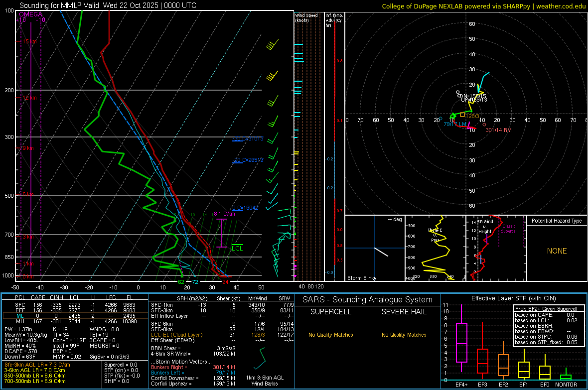The height and width of the screenshot is (390, 588).
Task: Select the MU parcel row
Action: tap(75, 321)
